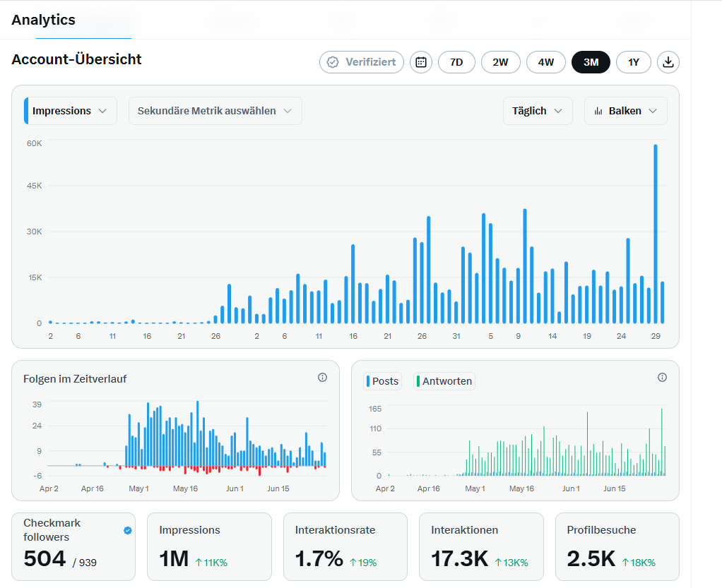
Task: Click the tallest impressions bar near 29
Action: pyautogui.click(x=655, y=234)
